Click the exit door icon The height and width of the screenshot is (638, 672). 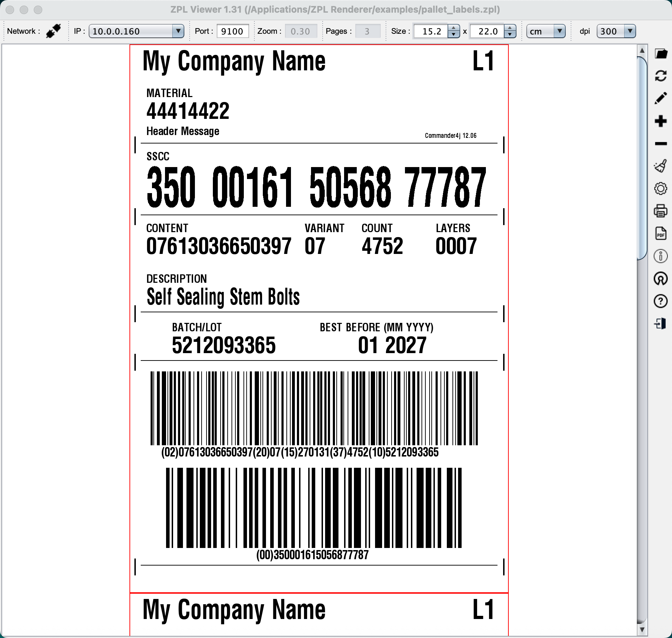661,324
